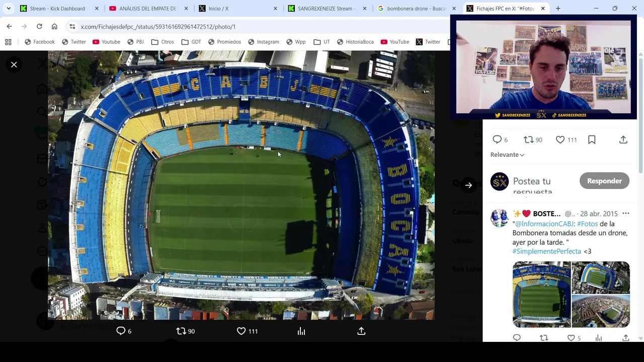This screenshot has height=362, width=644.
Task: Expand UT bookmark folder
Action: pos(321,42)
